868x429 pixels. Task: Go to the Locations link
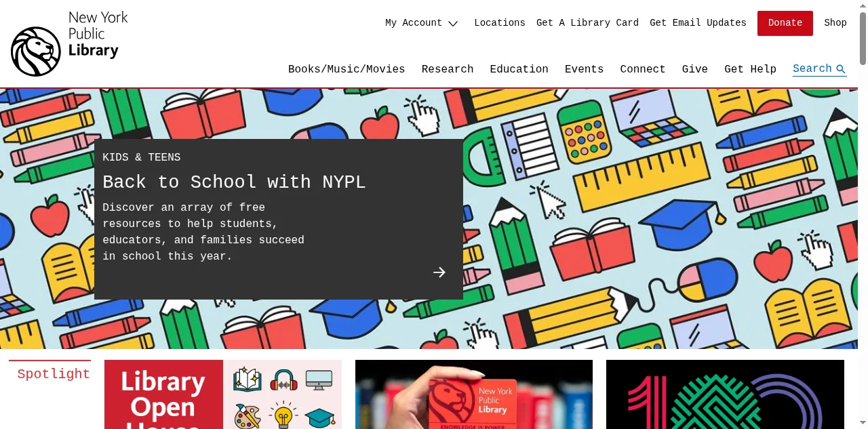(500, 23)
